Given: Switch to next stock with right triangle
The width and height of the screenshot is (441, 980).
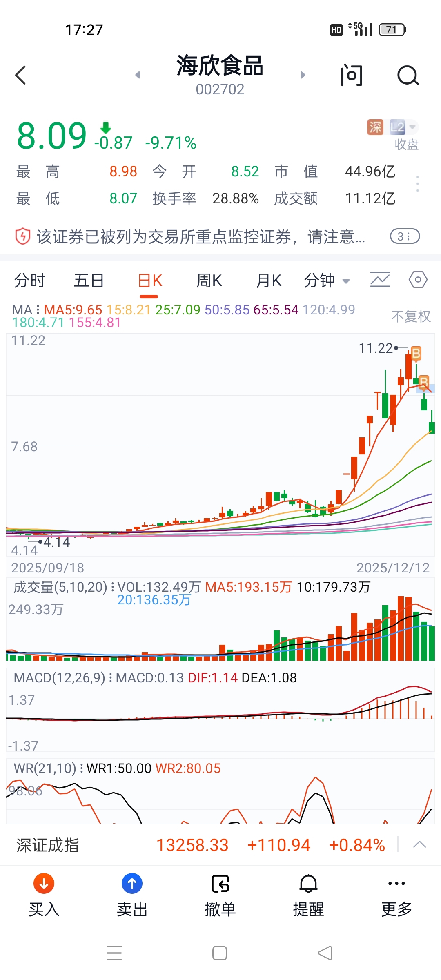Looking at the screenshot, I should (x=303, y=75).
